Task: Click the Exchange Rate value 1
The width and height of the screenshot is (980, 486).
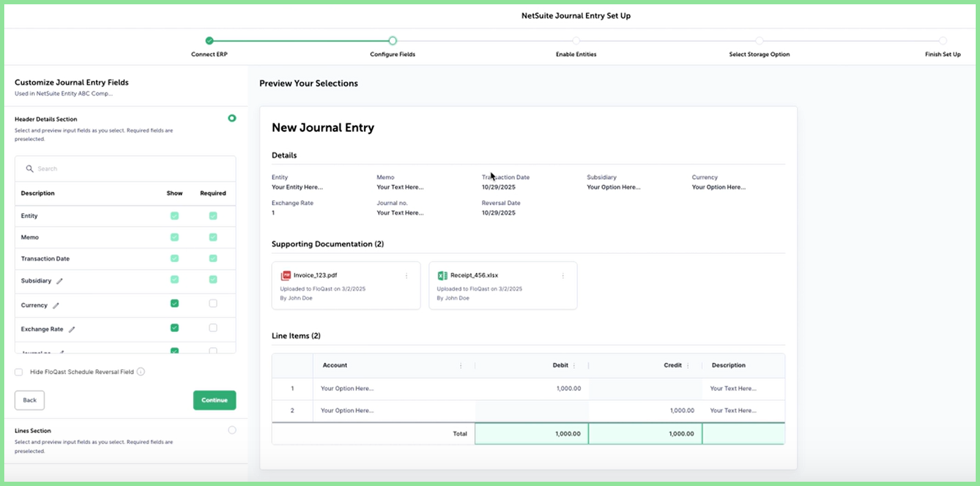Action: coord(273,213)
